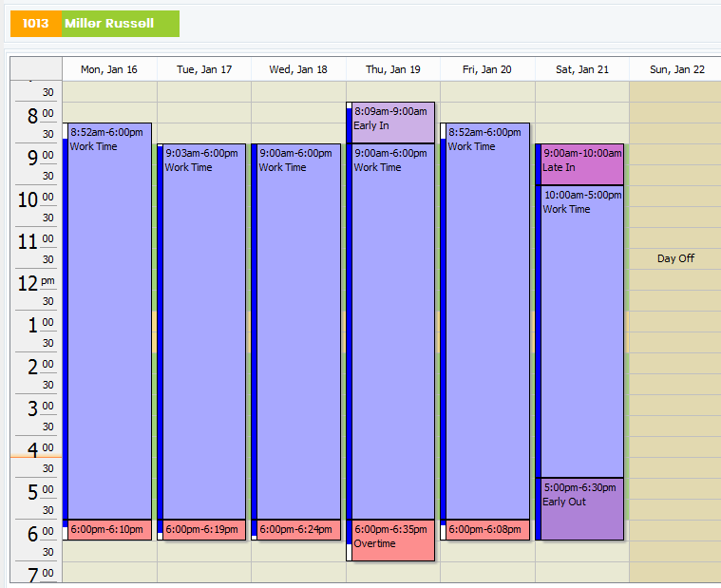721x588 pixels.
Task: Click Saturday 9:00am-10:00am Late In block
Action: (579, 164)
